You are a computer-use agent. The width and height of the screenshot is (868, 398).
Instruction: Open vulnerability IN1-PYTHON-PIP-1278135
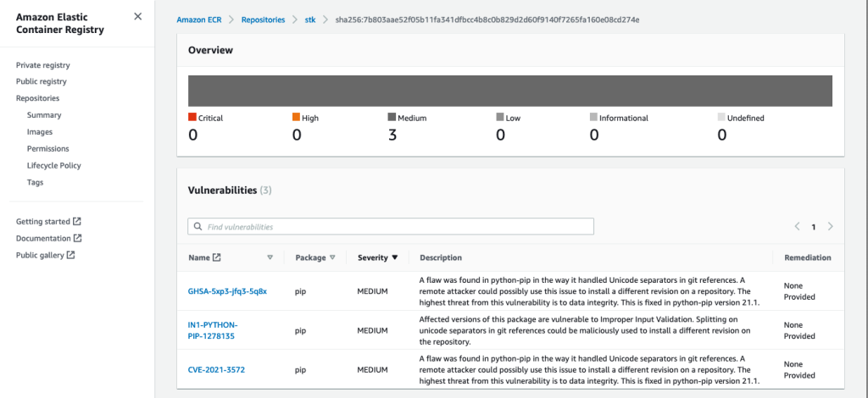pos(213,330)
